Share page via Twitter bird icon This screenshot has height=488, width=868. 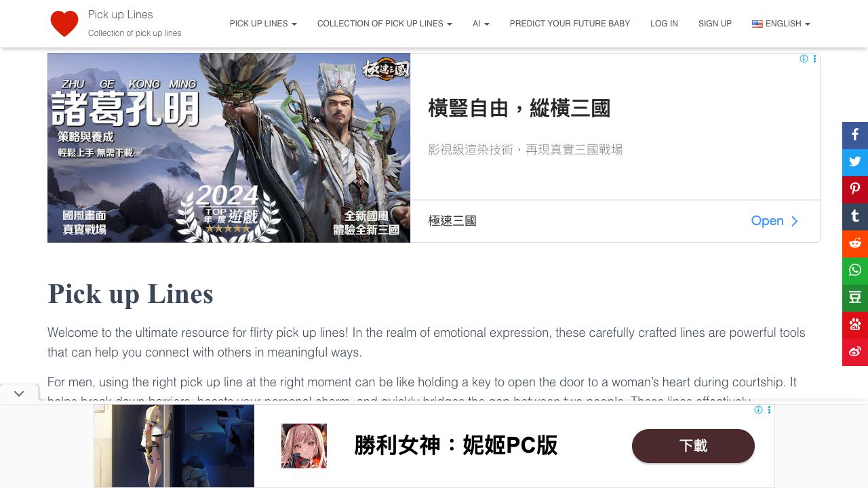point(855,162)
